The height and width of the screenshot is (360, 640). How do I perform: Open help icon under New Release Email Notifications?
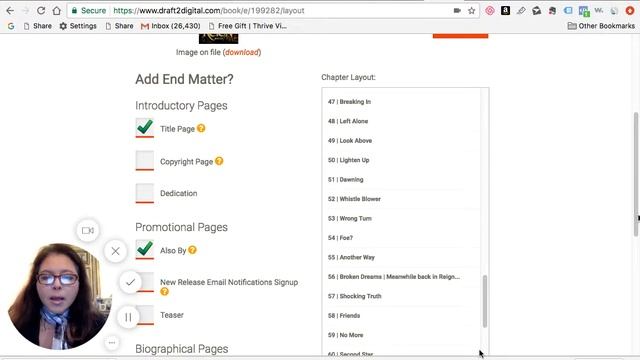pyautogui.click(x=164, y=291)
